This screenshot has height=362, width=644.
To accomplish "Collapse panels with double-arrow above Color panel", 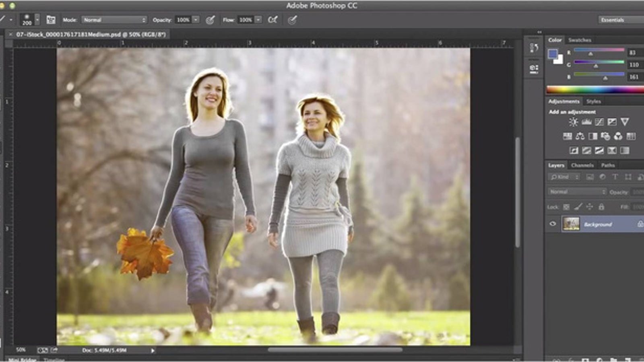I will click(x=539, y=32).
